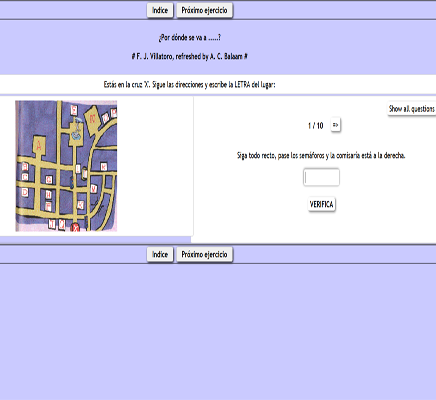Click the letter E marker on map
The height and width of the screenshot is (400, 436).
(x=74, y=110)
